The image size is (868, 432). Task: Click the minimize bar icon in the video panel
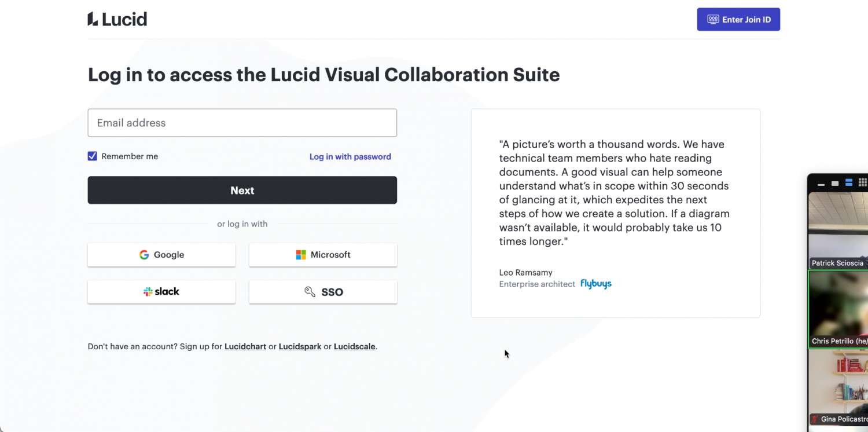[821, 184]
